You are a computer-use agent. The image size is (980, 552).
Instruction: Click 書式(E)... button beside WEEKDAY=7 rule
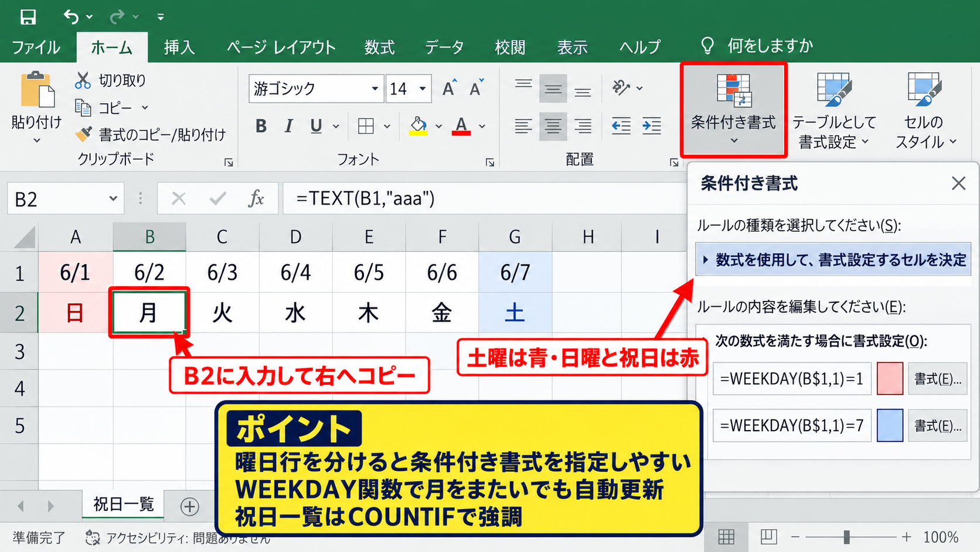tap(938, 426)
